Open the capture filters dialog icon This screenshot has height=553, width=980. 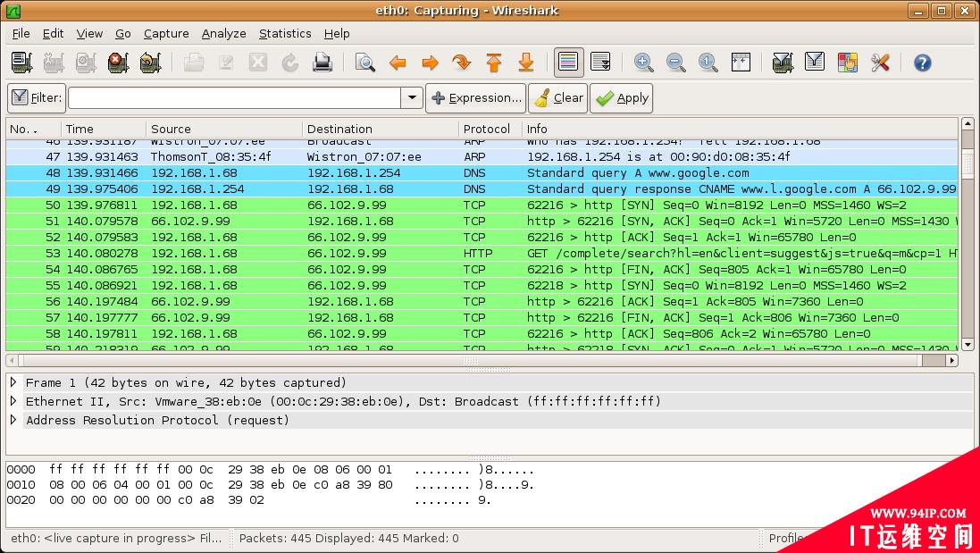coord(783,63)
